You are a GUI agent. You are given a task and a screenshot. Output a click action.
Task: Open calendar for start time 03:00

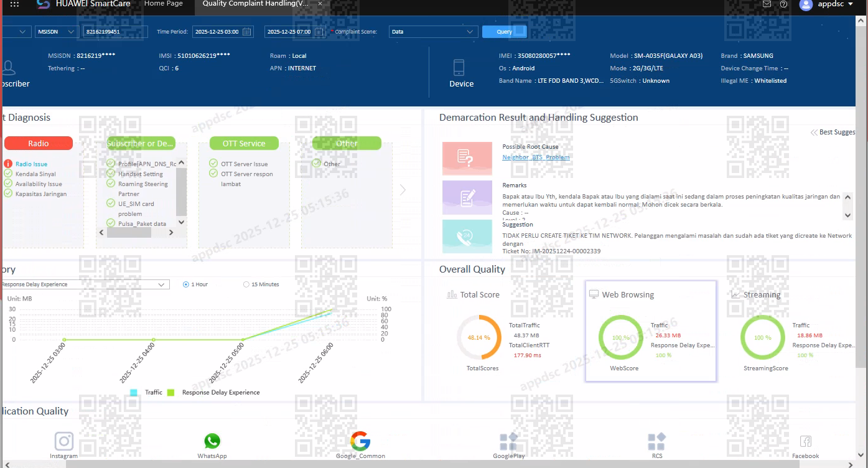pos(246,32)
